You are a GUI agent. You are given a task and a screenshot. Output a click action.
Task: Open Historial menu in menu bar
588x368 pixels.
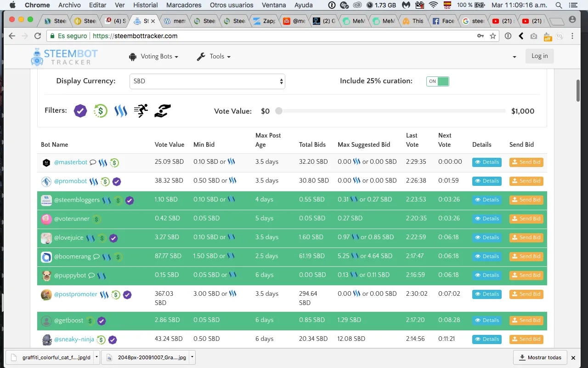pos(146,5)
